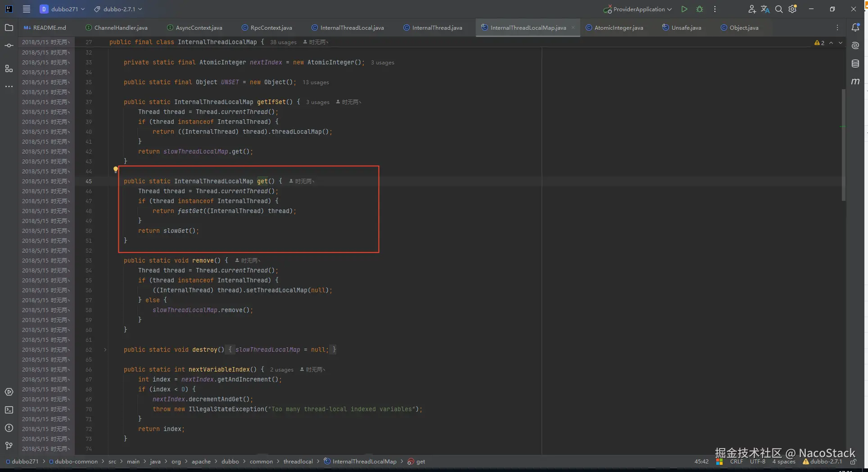
Task: Open the Notifications bell panel
Action: click(855, 27)
